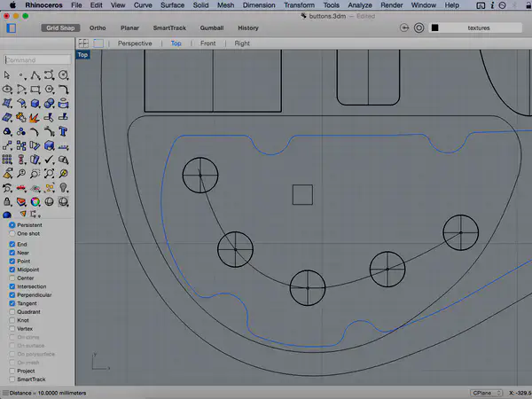The image size is (532, 399).
Task: Open the Analyze menu
Action: (x=360, y=5)
